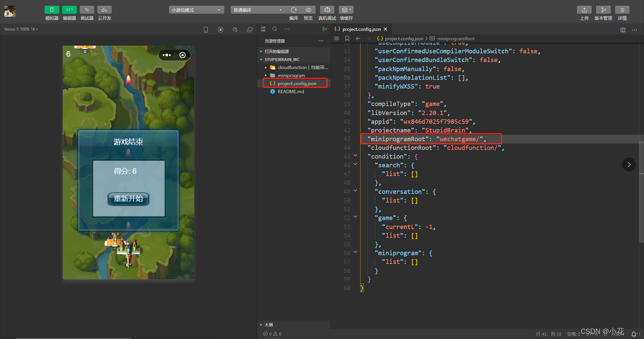Collapse the condition block fold arrow
Screen dimensions: 644x339
355,156
